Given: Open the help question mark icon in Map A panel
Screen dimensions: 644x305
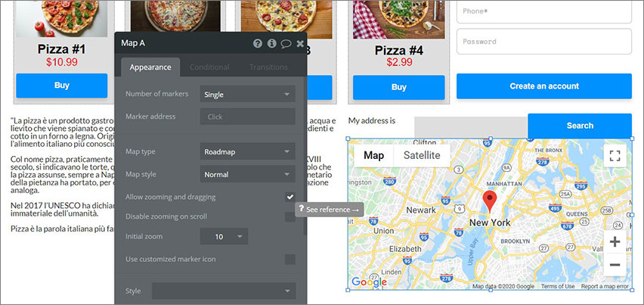Looking at the screenshot, I should click(x=258, y=44).
